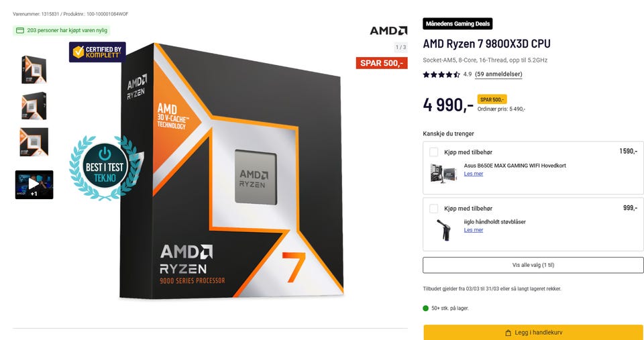The image size is (644, 340).
Task: Check the Asus B650E motherboard accessory box
Action: [x=434, y=152]
